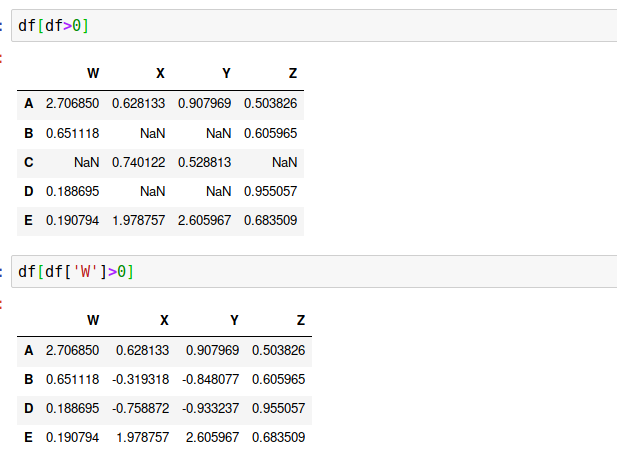Image resolution: width=617 pixels, height=467 pixels.
Task: Click NaN under Y in row B
Action: pyautogui.click(x=219, y=133)
